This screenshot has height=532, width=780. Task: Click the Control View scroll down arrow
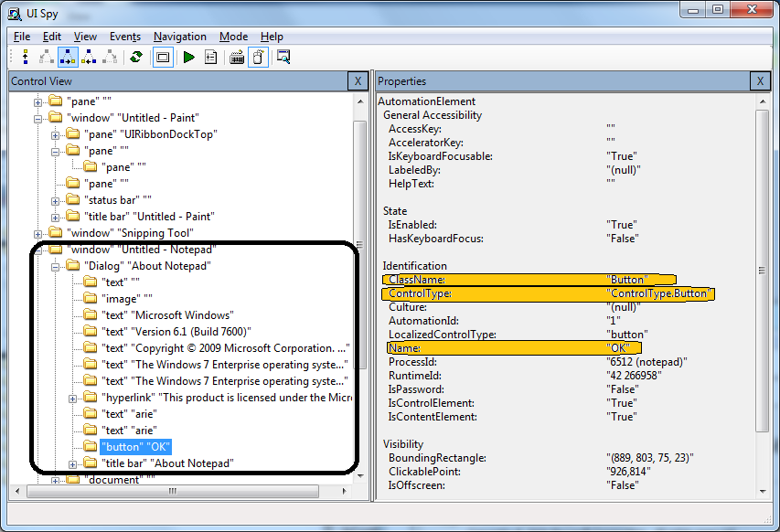click(360, 476)
